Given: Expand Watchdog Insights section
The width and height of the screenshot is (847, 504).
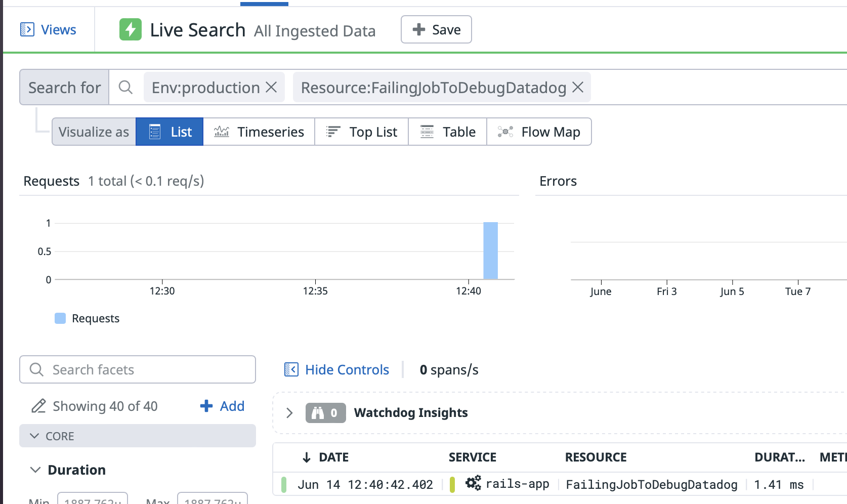Looking at the screenshot, I should tap(289, 413).
